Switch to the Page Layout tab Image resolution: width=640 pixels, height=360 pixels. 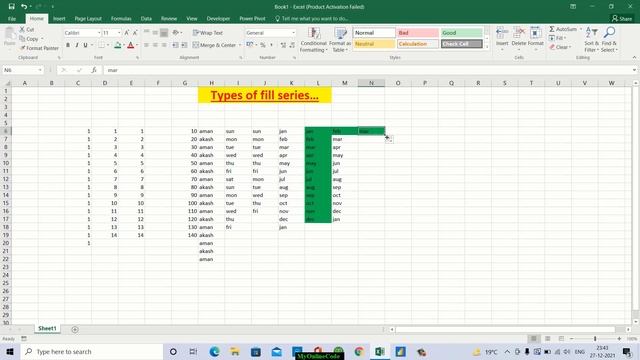pyautogui.click(x=88, y=18)
